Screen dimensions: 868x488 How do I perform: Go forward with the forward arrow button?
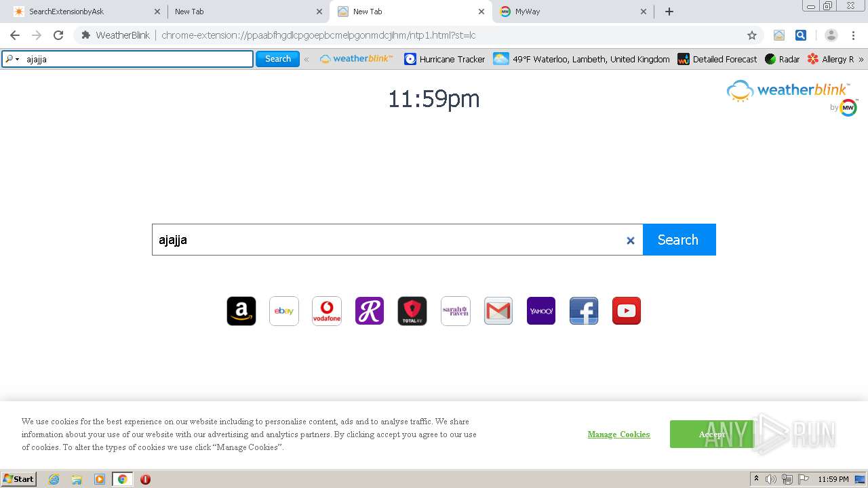click(37, 35)
